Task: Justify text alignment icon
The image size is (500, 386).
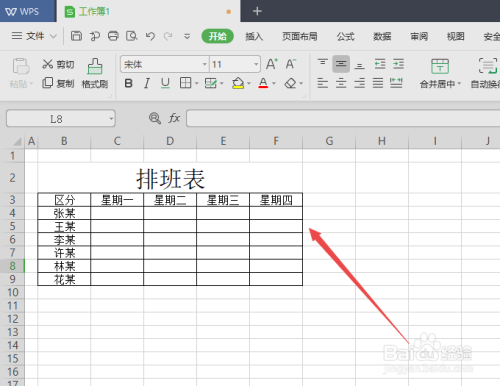Action: (x=378, y=83)
